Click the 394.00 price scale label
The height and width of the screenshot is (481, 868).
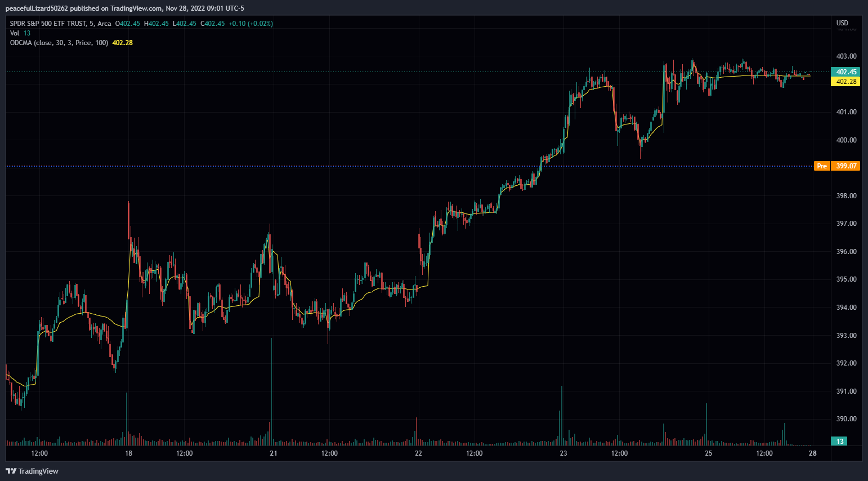coord(846,308)
